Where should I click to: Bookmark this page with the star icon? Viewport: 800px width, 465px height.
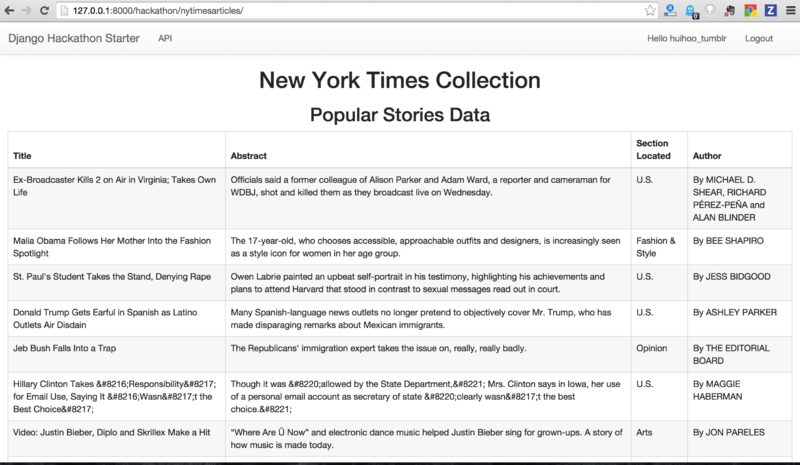point(651,10)
